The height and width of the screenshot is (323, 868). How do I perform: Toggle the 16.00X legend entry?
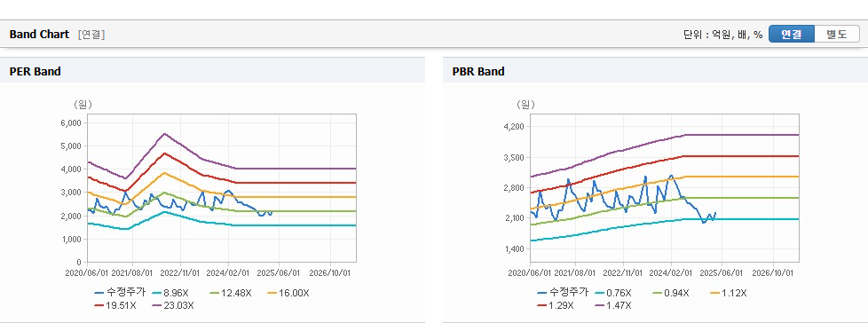point(288,293)
